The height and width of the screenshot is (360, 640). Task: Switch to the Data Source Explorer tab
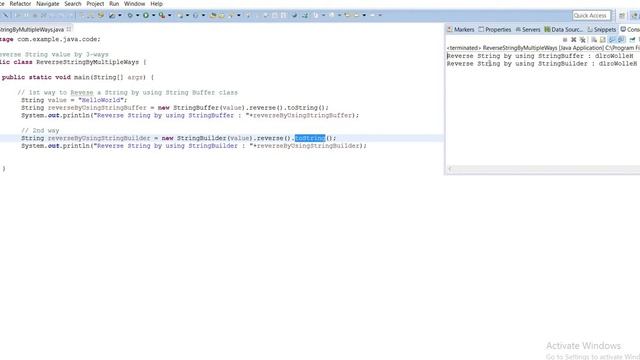click(564, 29)
